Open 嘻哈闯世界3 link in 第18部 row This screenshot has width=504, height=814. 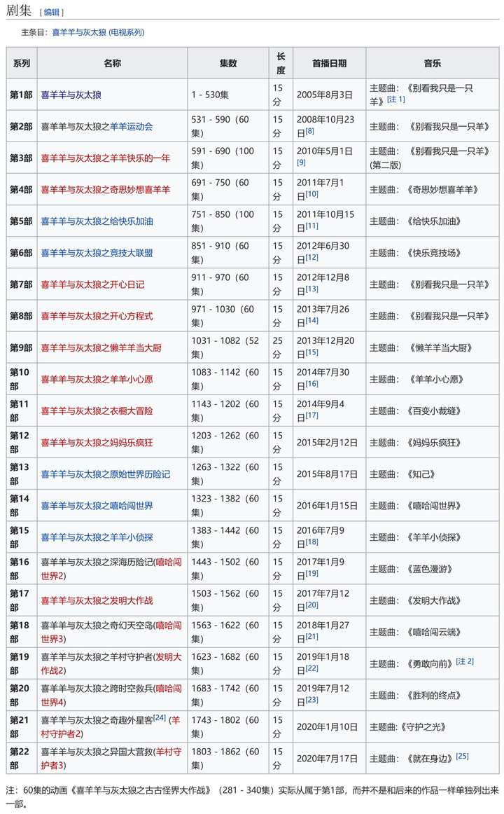click(111, 633)
